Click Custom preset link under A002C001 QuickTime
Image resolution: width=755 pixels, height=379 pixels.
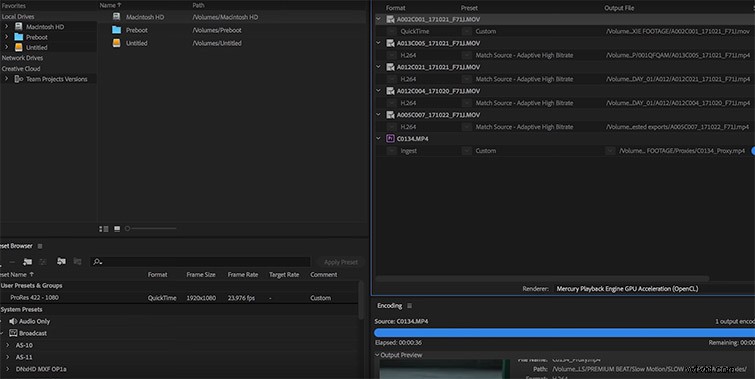485,31
